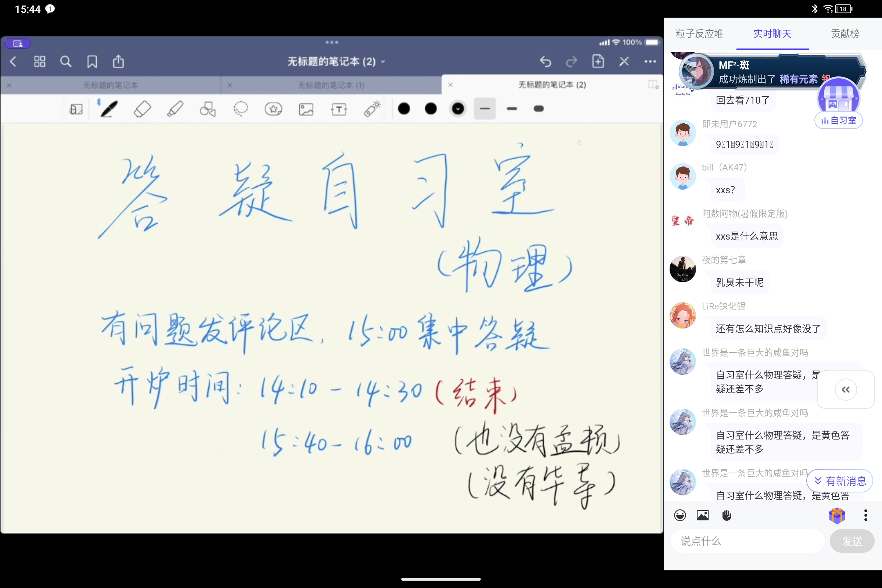The image size is (882, 588).
Task: Select the message 乳臭未干呢
Action: [x=739, y=282]
